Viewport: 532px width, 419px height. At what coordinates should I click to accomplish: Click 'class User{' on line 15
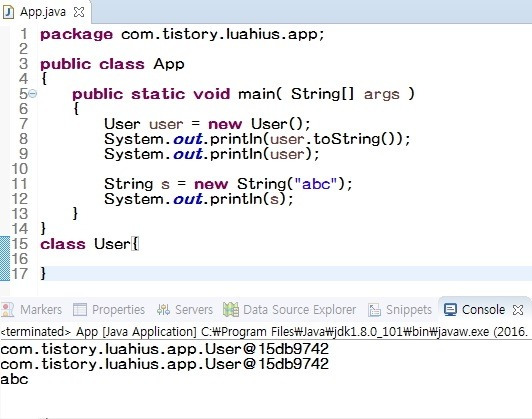click(x=90, y=244)
